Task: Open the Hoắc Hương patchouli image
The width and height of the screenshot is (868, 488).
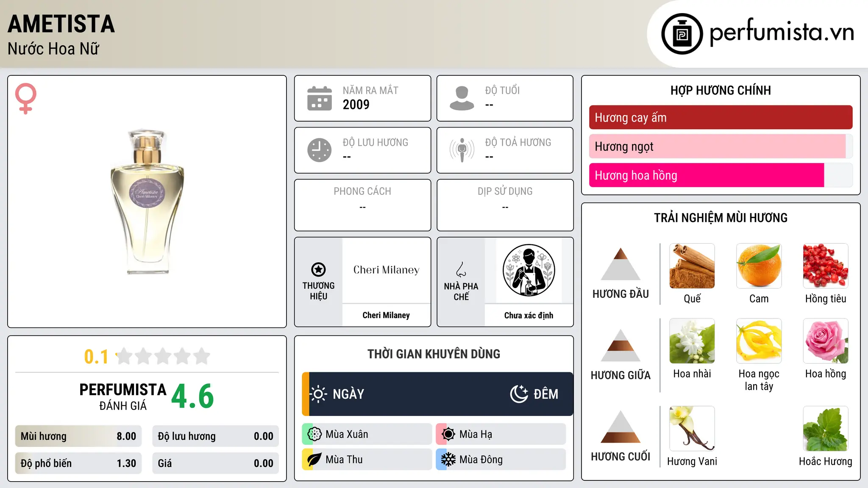Action: [x=826, y=429]
